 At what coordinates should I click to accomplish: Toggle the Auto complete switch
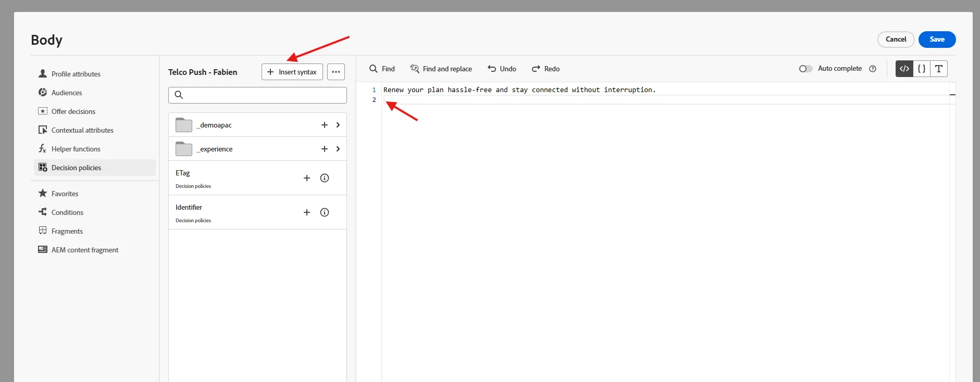tap(805, 69)
